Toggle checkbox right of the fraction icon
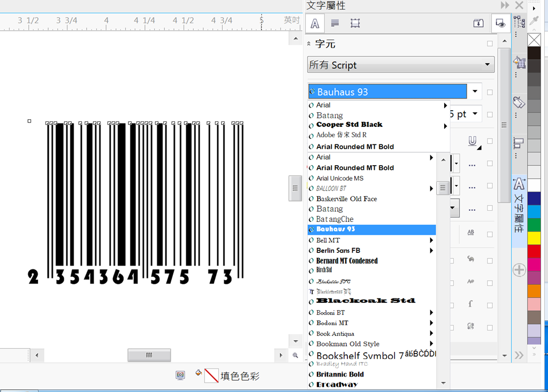Image resolution: width=548 pixels, height=392 pixels. point(490,328)
